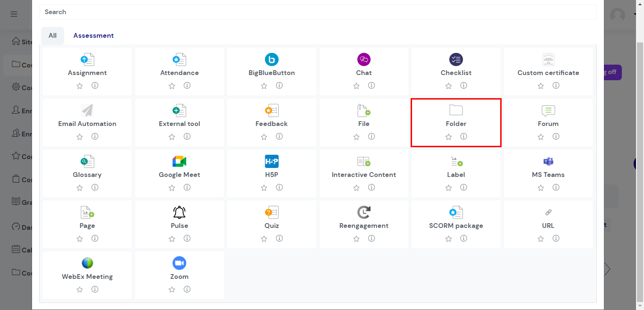This screenshot has height=310, width=644.
Task: Show info about the File resource
Action: (372, 136)
